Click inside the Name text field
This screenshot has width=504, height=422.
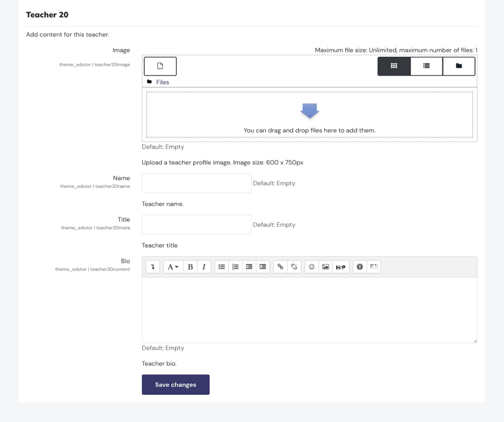pos(196,183)
